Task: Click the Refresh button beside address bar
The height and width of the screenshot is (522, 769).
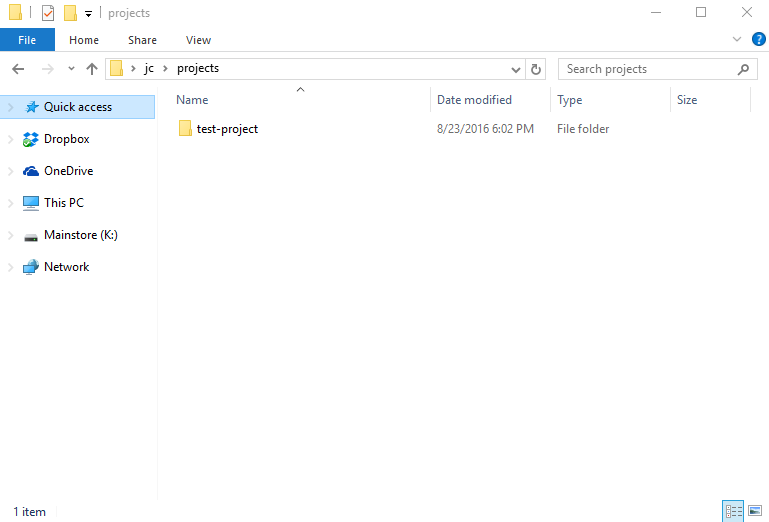Action: tap(536, 69)
